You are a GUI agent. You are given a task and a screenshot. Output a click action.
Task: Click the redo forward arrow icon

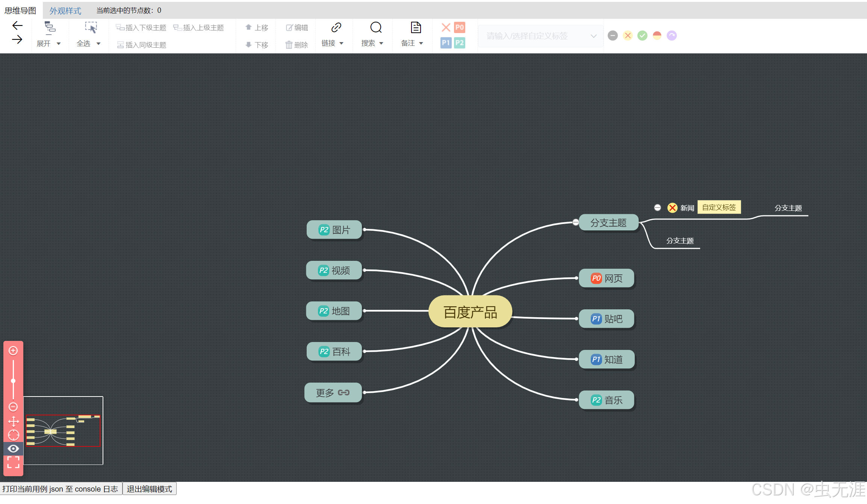pos(17,39)
